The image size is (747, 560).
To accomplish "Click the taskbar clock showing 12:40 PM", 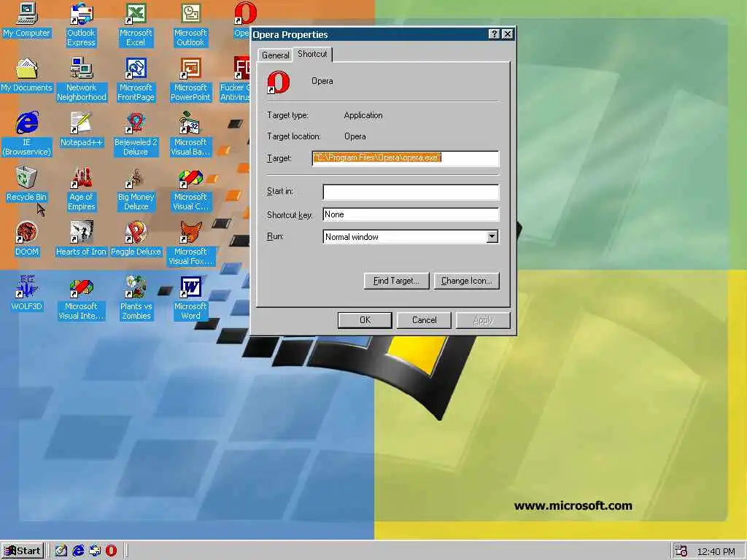I will click(716, 551).
